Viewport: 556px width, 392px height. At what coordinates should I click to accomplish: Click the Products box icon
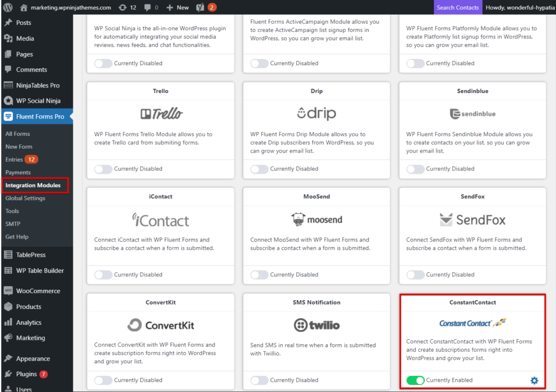point(8,307)
